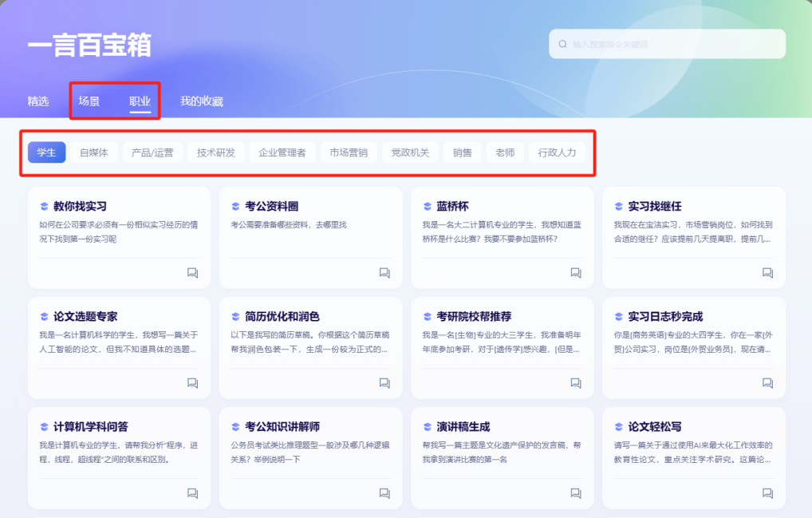The width and height of the screenshot is (812, 518).
Task: Click layers icon beside 考公资料圈
Action: (235, 206)
